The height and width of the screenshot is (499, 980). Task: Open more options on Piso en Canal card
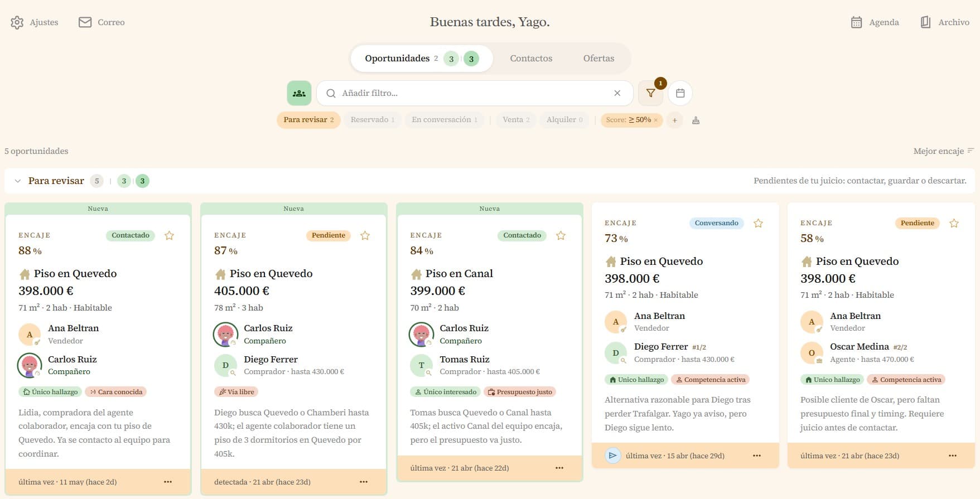tap(559, 468)
